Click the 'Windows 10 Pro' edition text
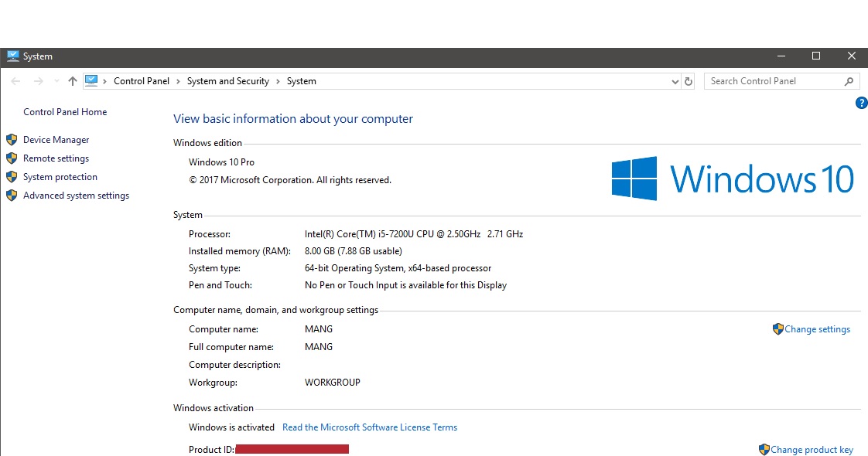Image resolution: width=868 pixels, height=456 pixels. (x=221, y=162)
